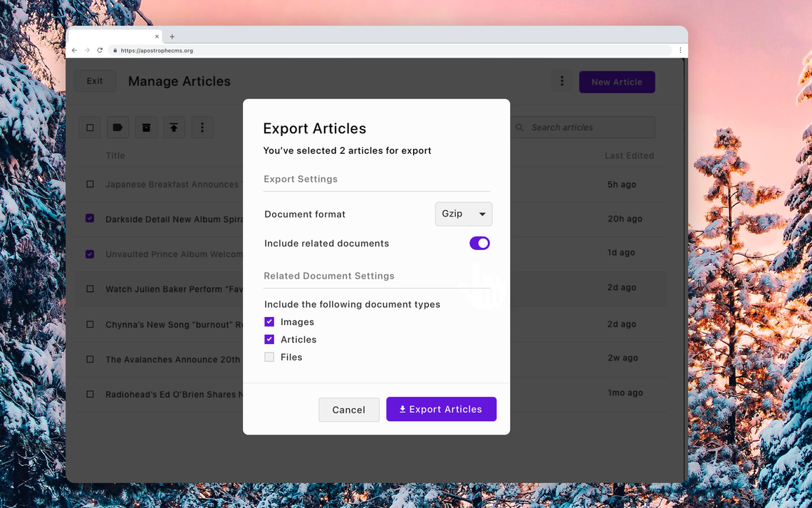Image resolution: width=812 pixels, height=508 pixels.
Task: Turn off Include related documents toggle
Action: 479,244
